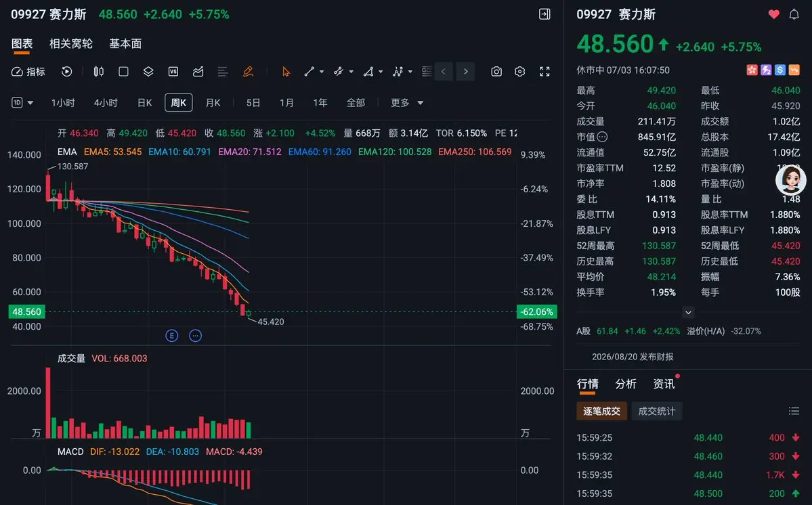Select the 1小时 timeframe
This screenshot has width=812, height=505.
pos(63,102)
